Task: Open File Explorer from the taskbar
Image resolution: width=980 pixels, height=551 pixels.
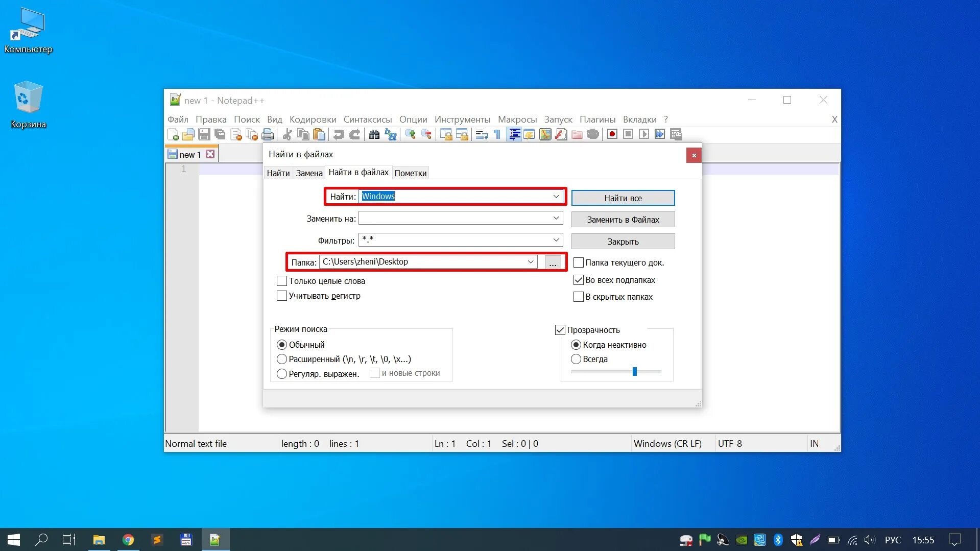Action: [99, 540]
